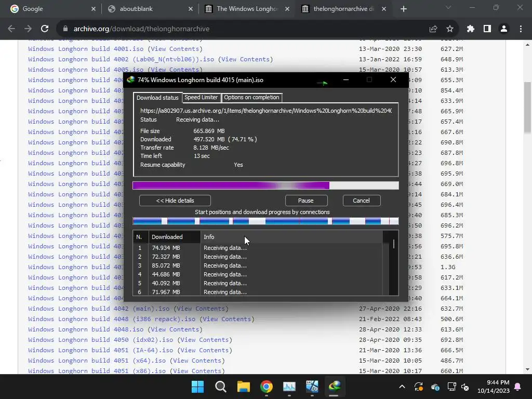Click the share page icon in address bar

433,29
